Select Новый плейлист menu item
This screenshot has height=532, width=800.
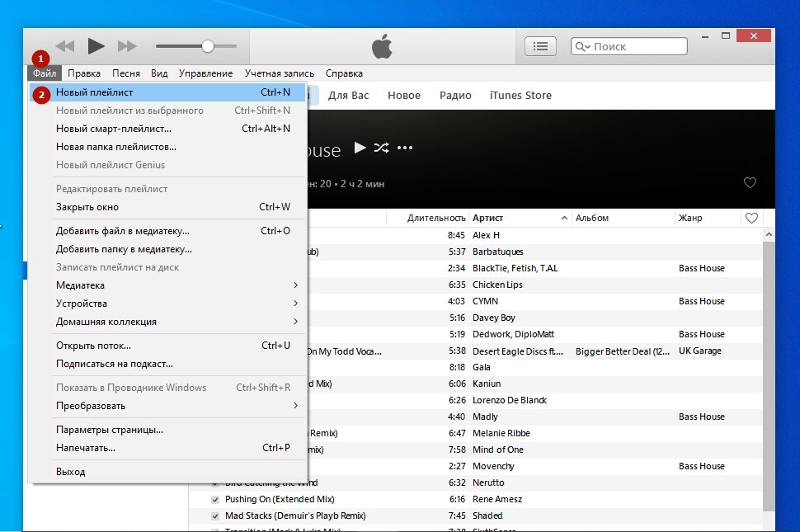168,92
